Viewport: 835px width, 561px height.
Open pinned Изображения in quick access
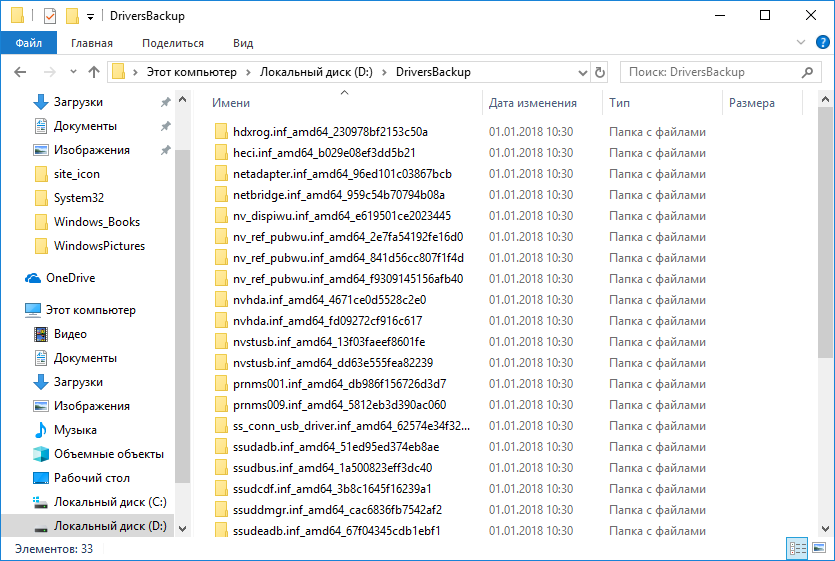click(92, 150)
